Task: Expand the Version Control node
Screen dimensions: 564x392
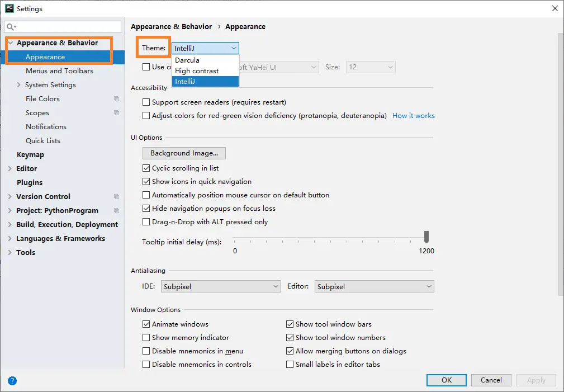Action: tap(10, 196)
